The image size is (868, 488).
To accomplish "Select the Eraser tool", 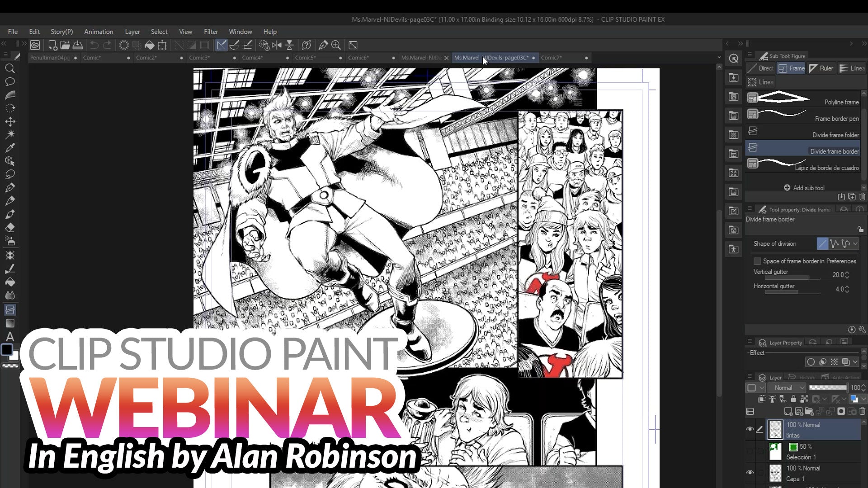I will (x=10, y=227).
